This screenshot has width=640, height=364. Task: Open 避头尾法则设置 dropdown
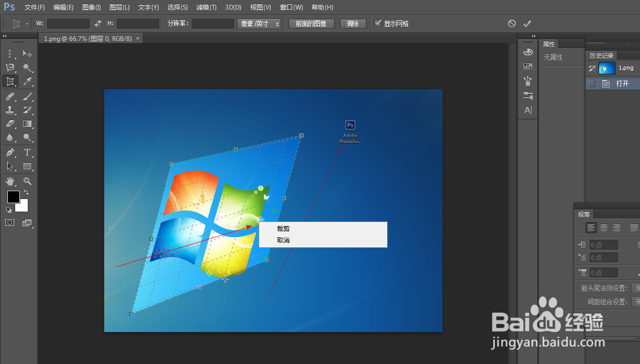(x=635, y=288)
